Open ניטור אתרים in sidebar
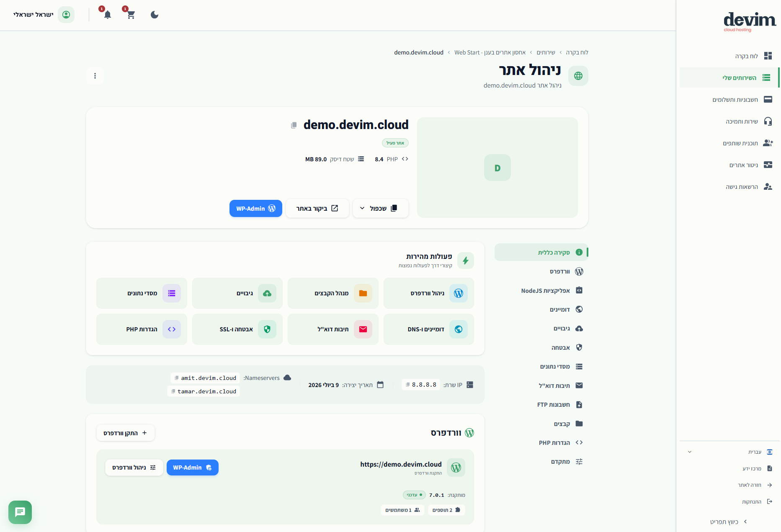This screenshot has width=781, height=532. point(729,165)
